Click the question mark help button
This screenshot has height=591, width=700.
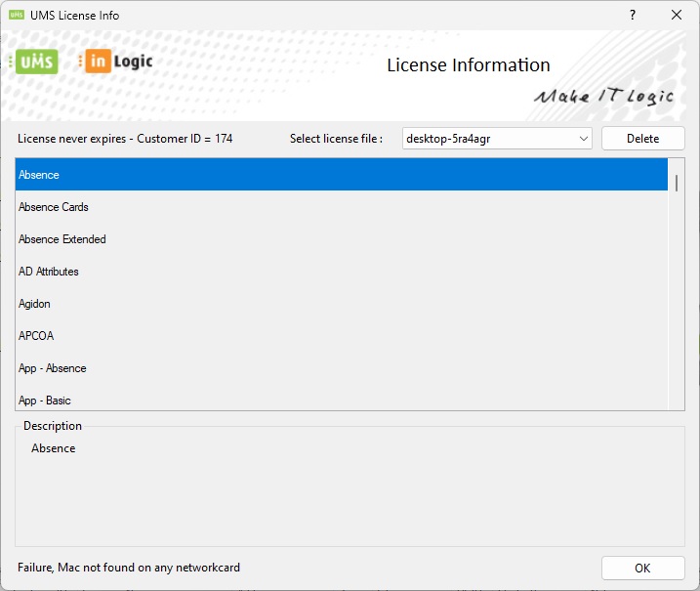(x=632, y=16)
